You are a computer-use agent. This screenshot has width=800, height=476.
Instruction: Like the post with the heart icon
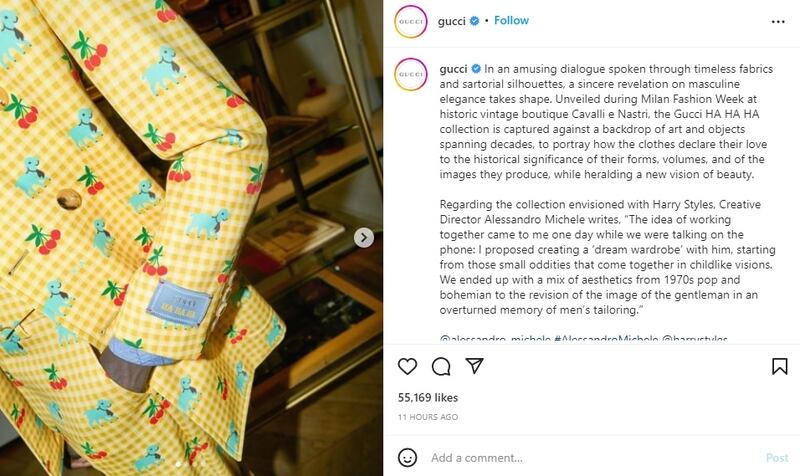click(407, 366)
